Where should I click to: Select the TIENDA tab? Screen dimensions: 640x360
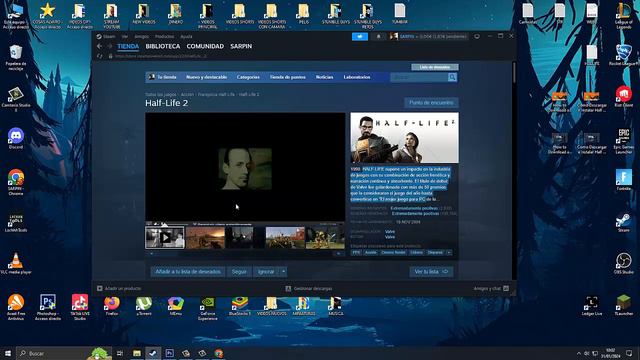(128, 47)
